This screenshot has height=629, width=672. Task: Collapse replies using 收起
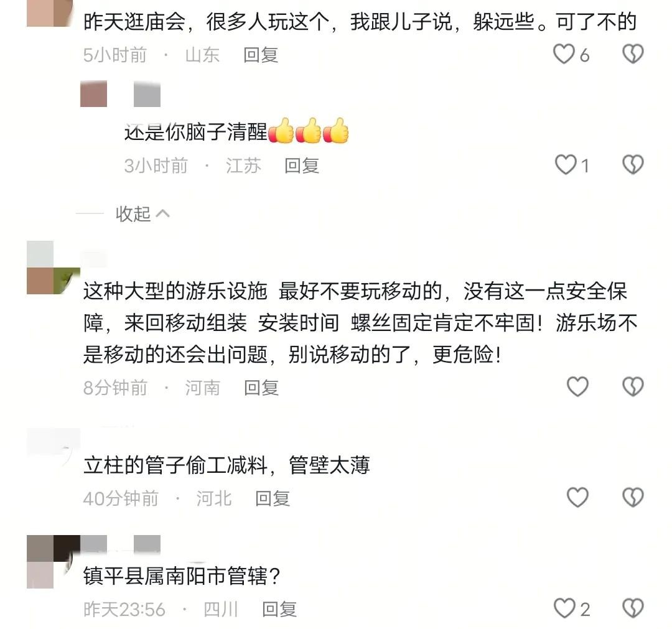133,213
